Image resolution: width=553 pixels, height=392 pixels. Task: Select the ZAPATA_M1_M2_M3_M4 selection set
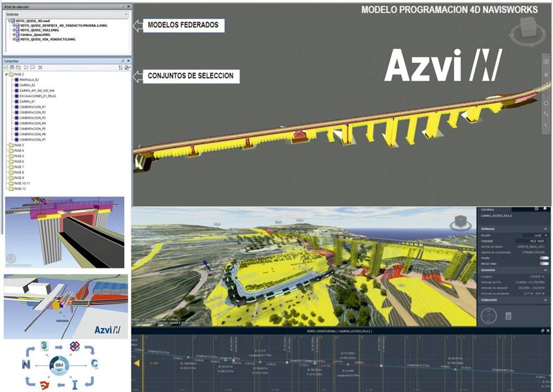pyautogui.click(x=34, y=91)
